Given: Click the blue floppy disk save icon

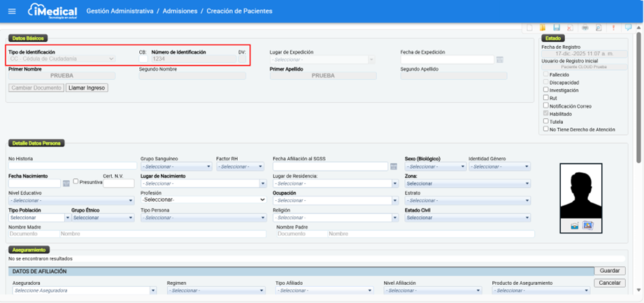Looking at the screenshot, I should tap(557, 27).
